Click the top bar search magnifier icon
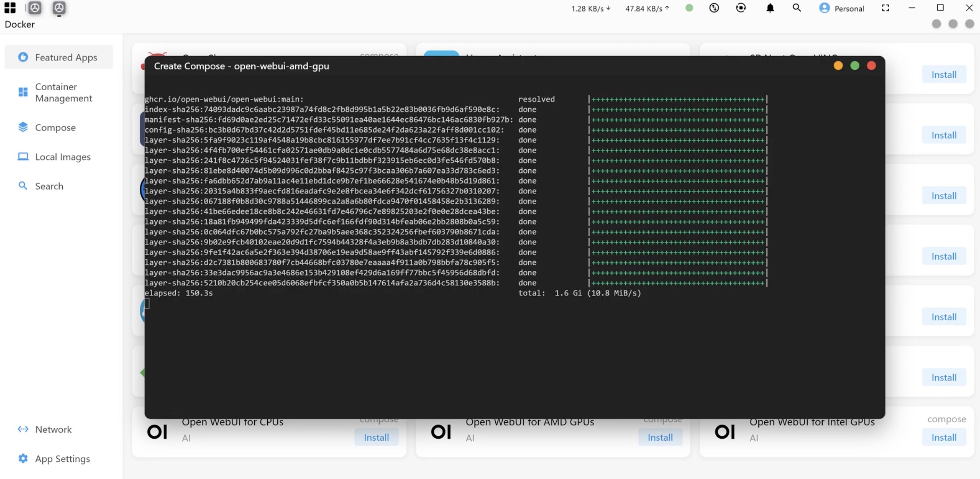 tap(797, 8)
